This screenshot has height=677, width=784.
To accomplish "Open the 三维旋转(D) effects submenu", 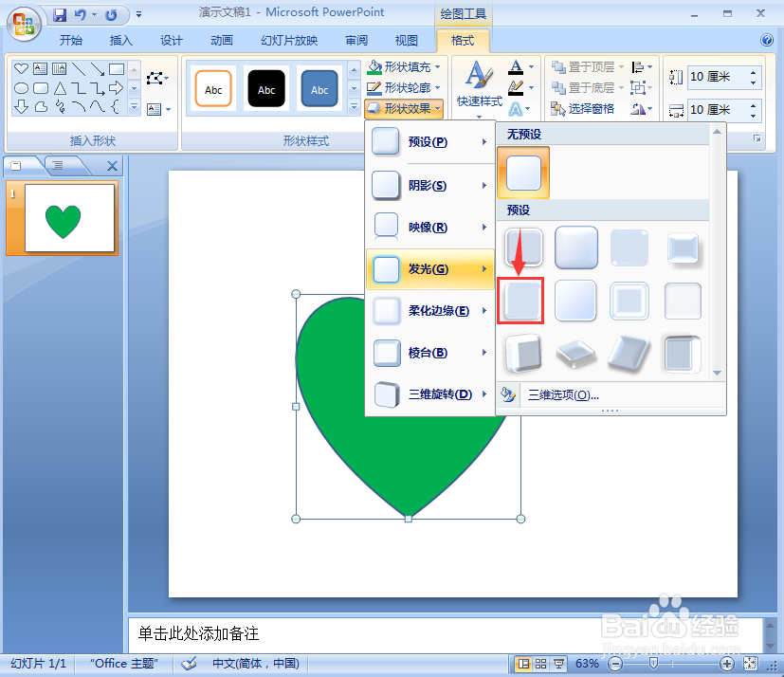I will (430, 394).
